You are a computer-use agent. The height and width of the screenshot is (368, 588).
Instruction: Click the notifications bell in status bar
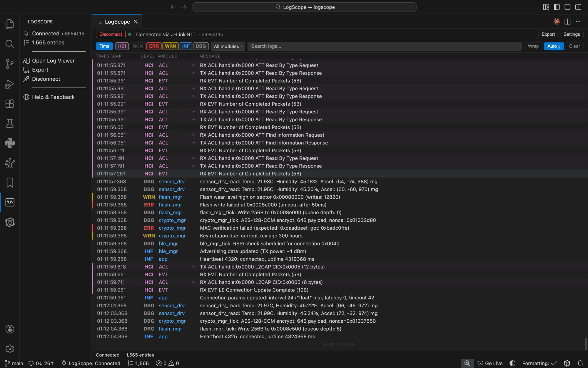coord(580,363)
